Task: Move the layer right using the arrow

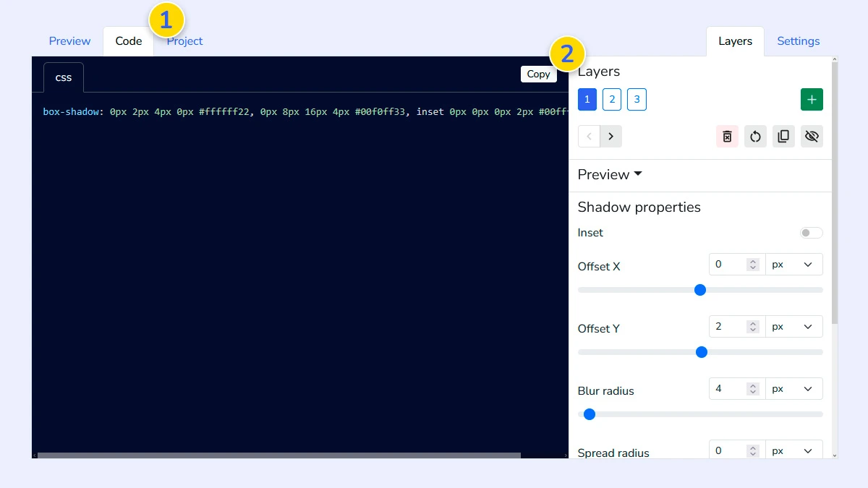Action: pyautogui.click(x=610, y=136)
